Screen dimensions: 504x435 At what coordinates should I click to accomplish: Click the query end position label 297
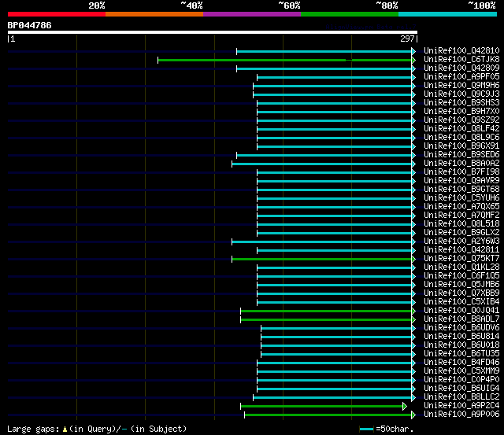407,39
